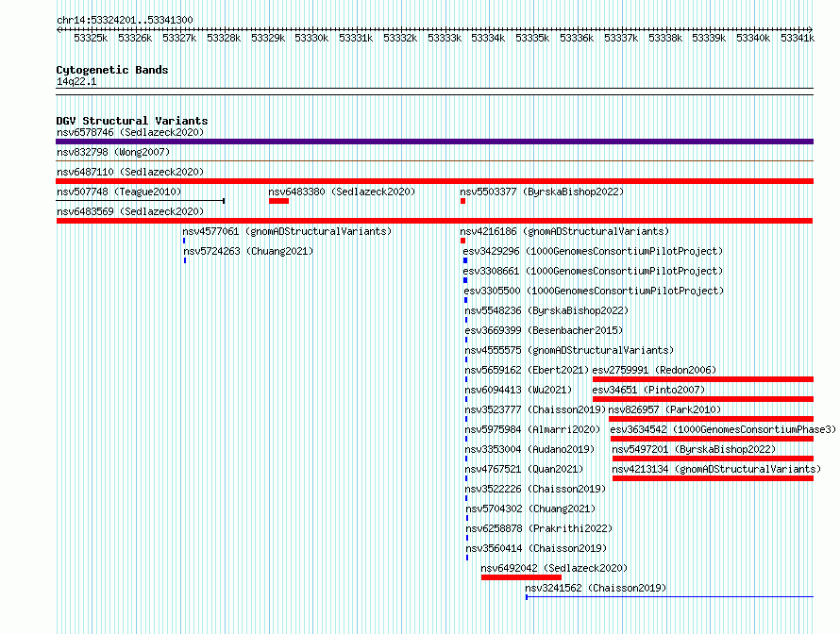Select nsv4767521 (Quan2021) label

[524, 469]
